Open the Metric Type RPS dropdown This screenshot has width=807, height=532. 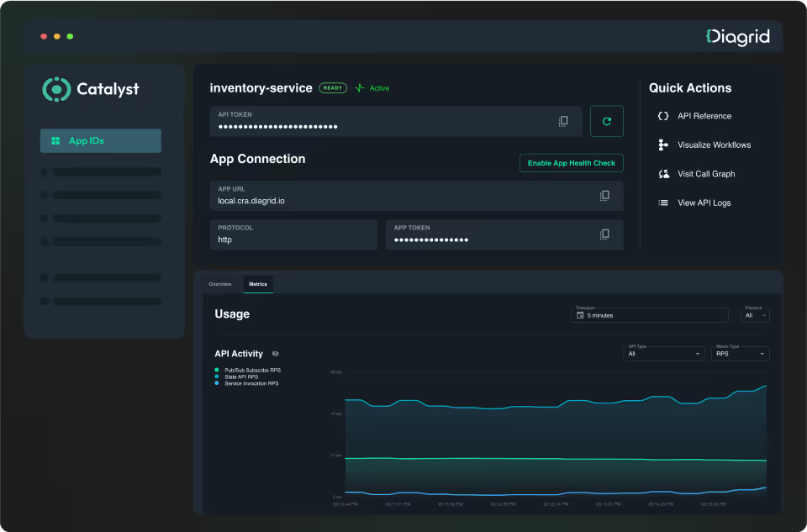coord(740,354)
